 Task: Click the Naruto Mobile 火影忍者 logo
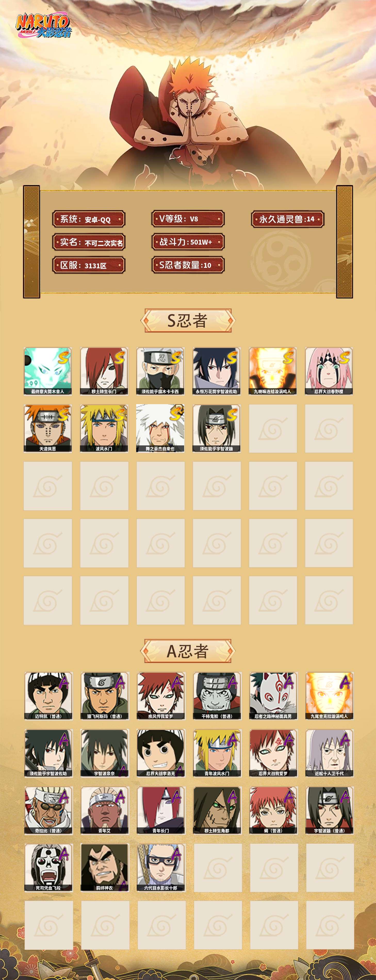point(43,26)
